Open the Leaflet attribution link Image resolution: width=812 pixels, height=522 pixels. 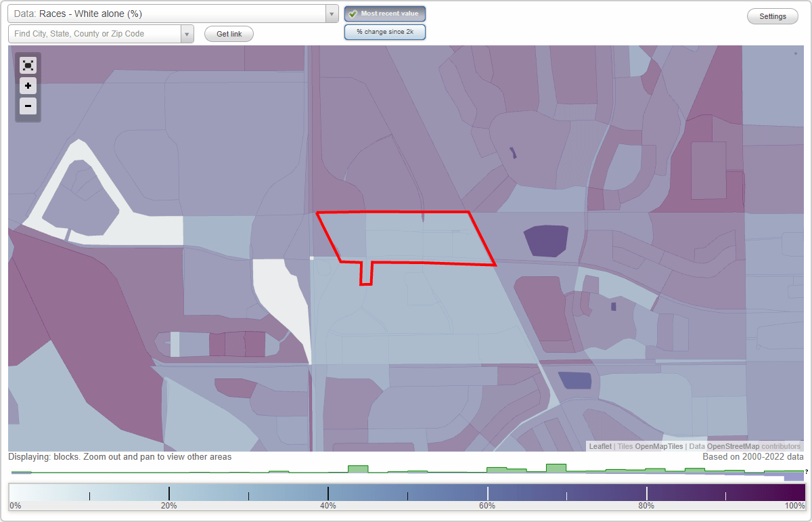tap(600, 446)
